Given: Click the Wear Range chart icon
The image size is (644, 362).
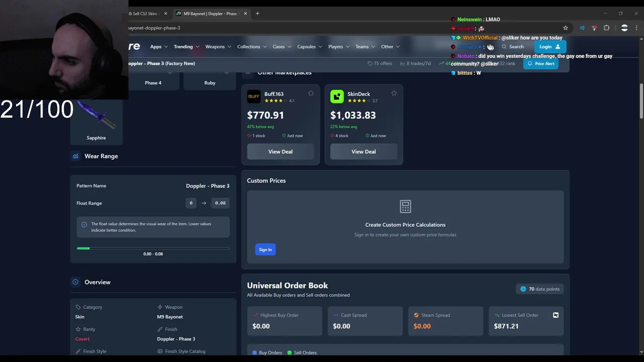Looking at the screenshot, I should click(75, 156).
